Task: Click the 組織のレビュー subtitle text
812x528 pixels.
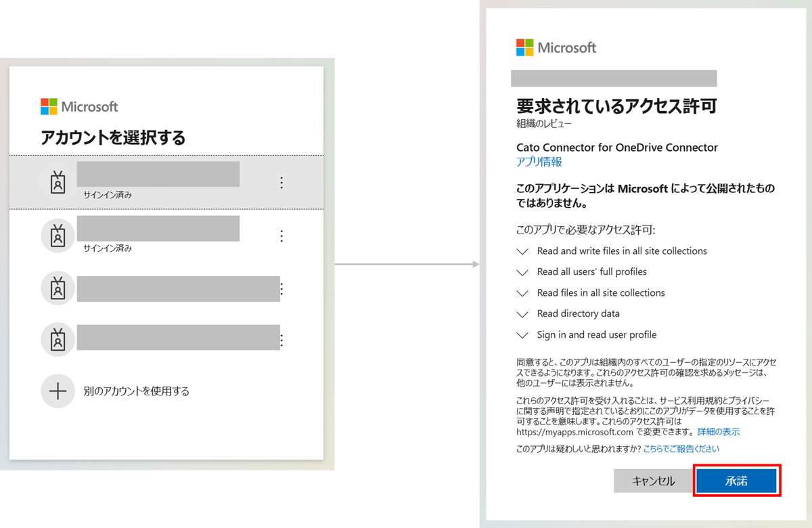Action: pos(544,124)
